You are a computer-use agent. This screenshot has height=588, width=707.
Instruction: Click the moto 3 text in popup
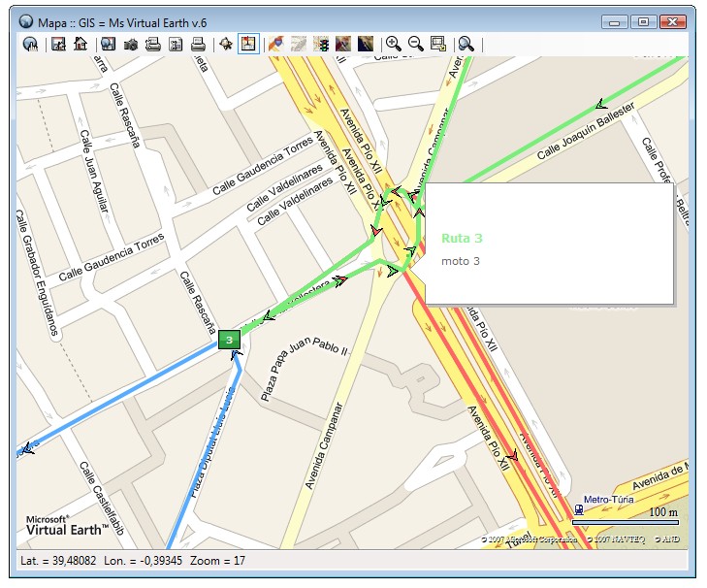[461, 261]
